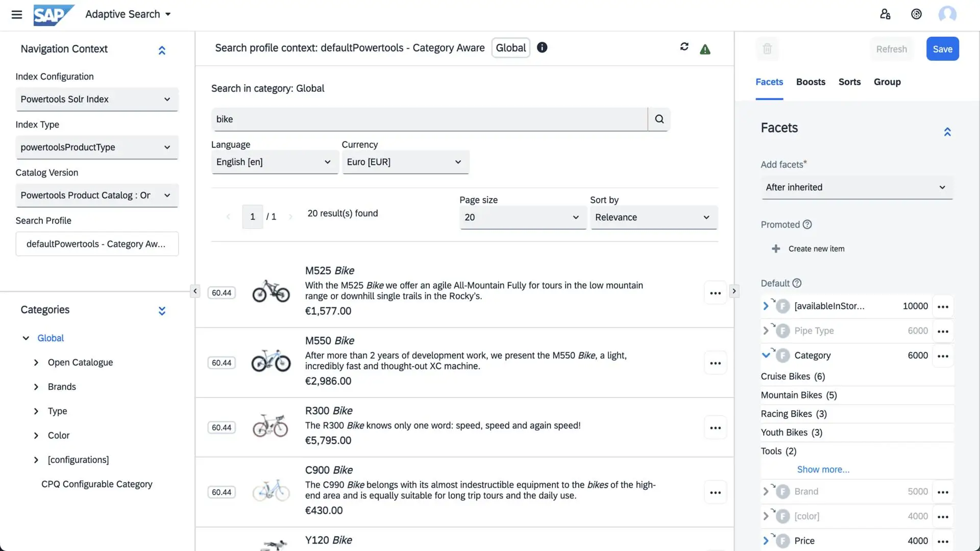Expand the Brands category node
This screenshot has width=980, height=551.
click(x=36, y=387)
